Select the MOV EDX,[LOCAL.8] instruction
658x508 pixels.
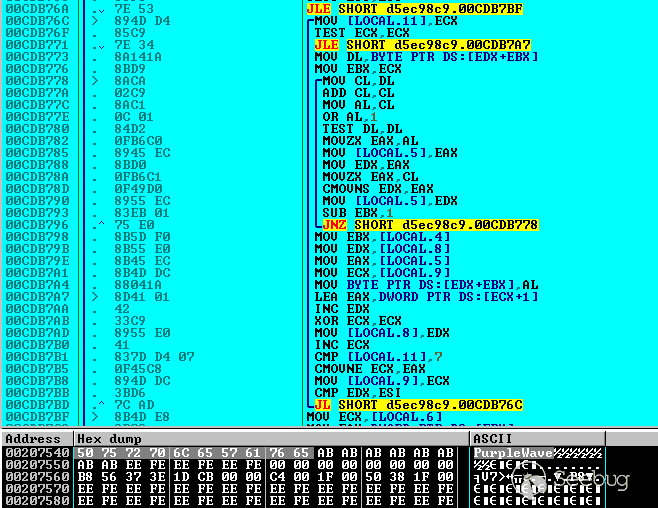(x=382, y=249)
